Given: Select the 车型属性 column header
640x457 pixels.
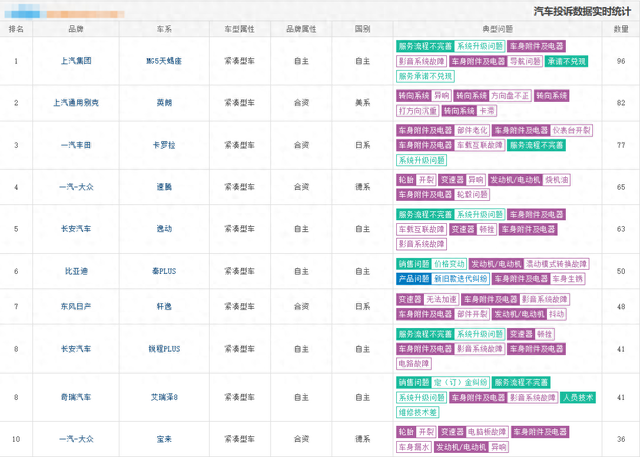Looking at the screenshot, I should tap(240, 29).
